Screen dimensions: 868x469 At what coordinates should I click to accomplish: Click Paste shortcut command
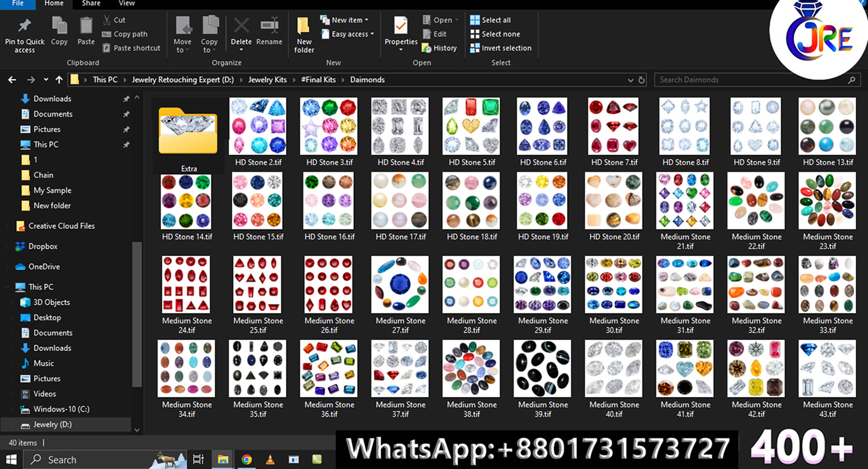pos(131,48)
